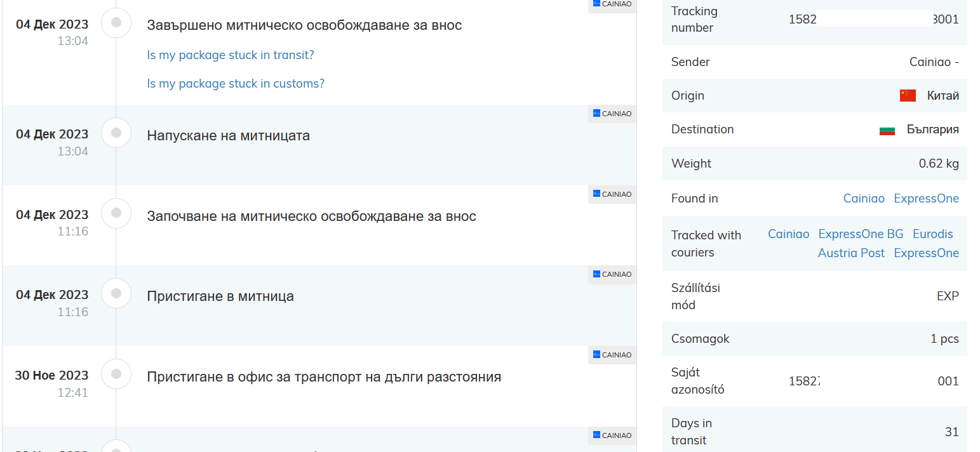Screen dimensions: 980x452
Task: Click the 'Csomagok' label
Action: point(701,339)
